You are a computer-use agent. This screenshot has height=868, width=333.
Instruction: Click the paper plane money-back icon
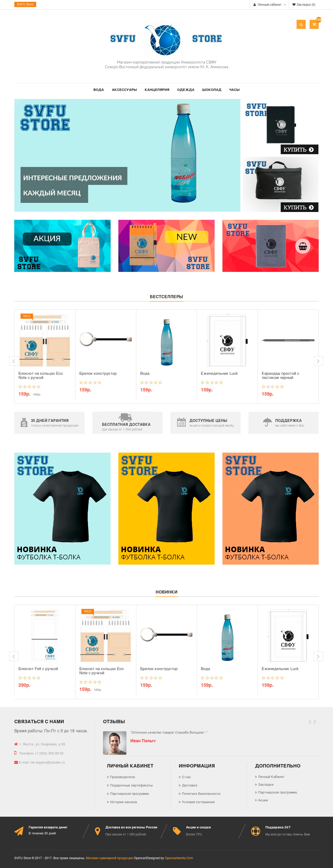pos(19,831)
